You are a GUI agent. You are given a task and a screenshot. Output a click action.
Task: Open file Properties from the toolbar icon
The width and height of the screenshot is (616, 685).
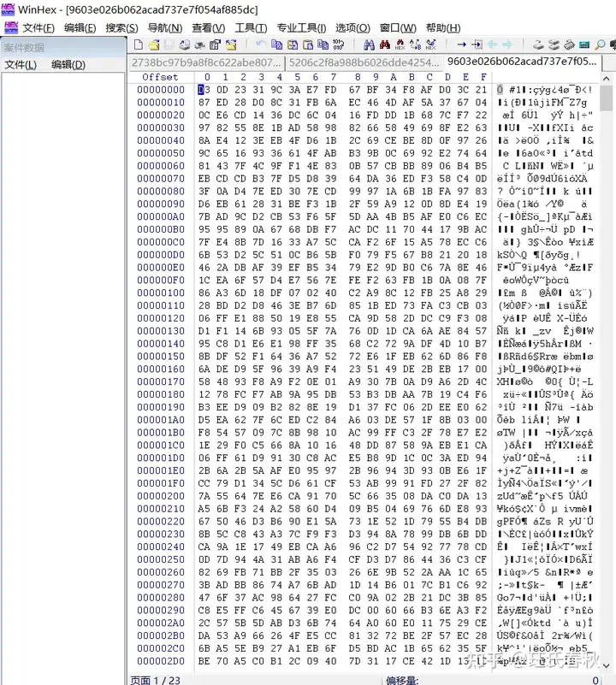click(215, 44)
